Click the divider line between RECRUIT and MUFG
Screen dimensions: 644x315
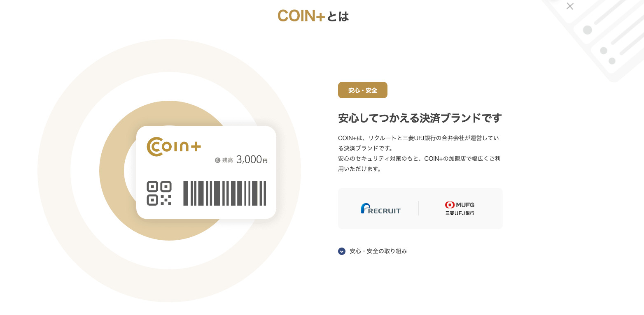click(418, 208)
